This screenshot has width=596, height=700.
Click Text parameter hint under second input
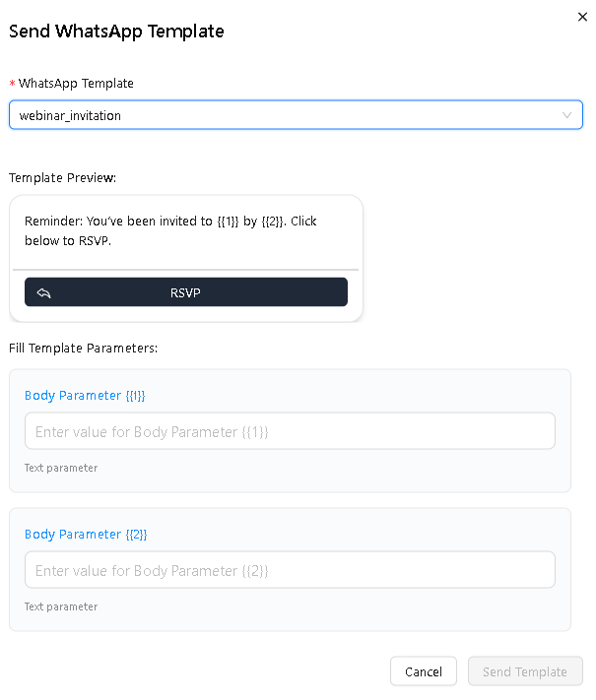[x=61, y=606]
